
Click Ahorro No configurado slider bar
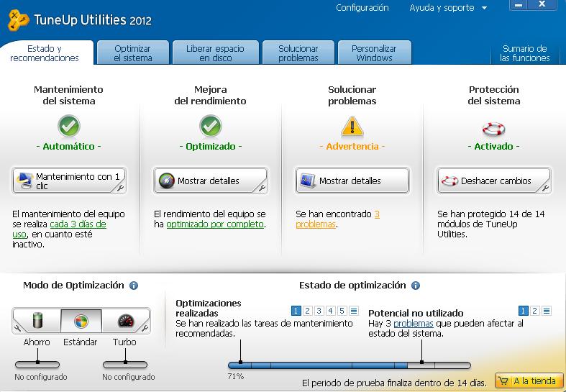(37, 365)
